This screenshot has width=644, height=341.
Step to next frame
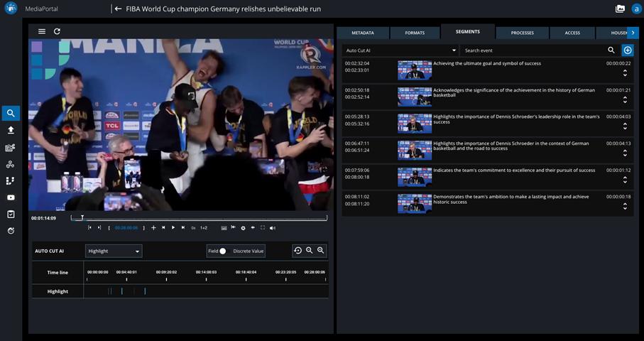[x=183, y=227]
